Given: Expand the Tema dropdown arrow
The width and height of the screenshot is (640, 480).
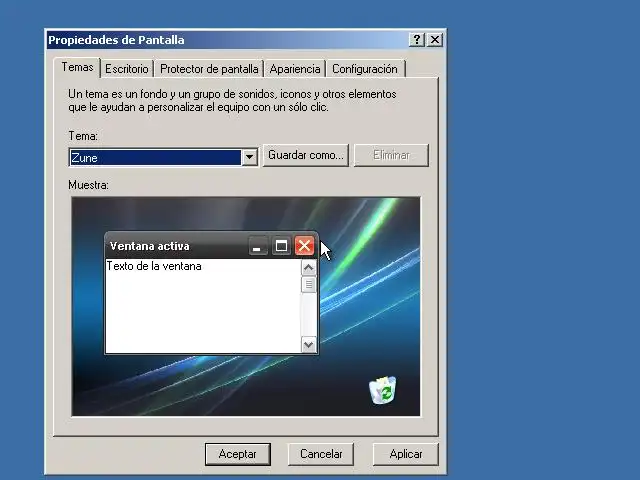Looking at the screenshot, I should tap(249, 157).
